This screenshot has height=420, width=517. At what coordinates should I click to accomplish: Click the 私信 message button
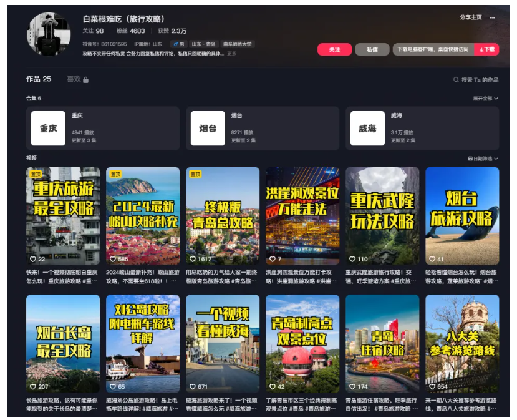point(372,51)
